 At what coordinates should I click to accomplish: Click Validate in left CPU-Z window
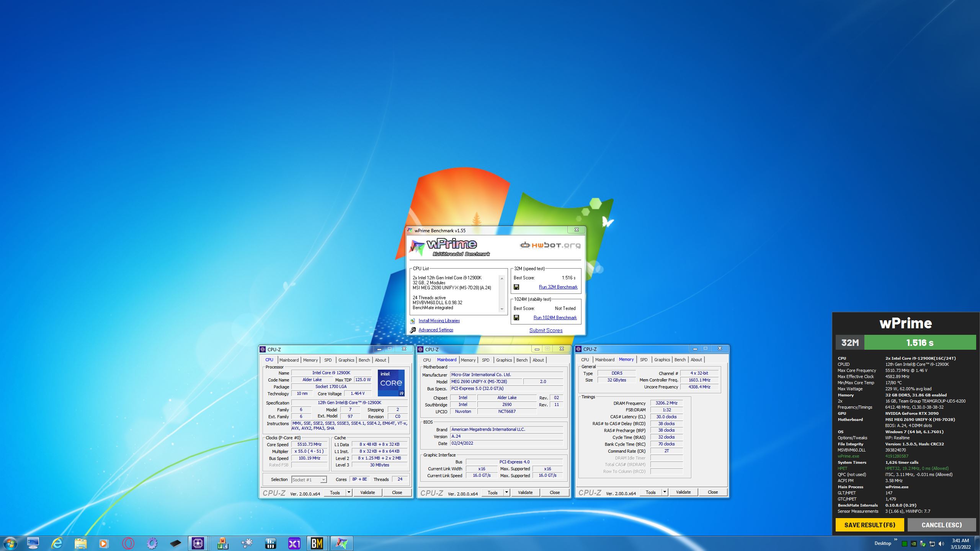coord(367,492)
